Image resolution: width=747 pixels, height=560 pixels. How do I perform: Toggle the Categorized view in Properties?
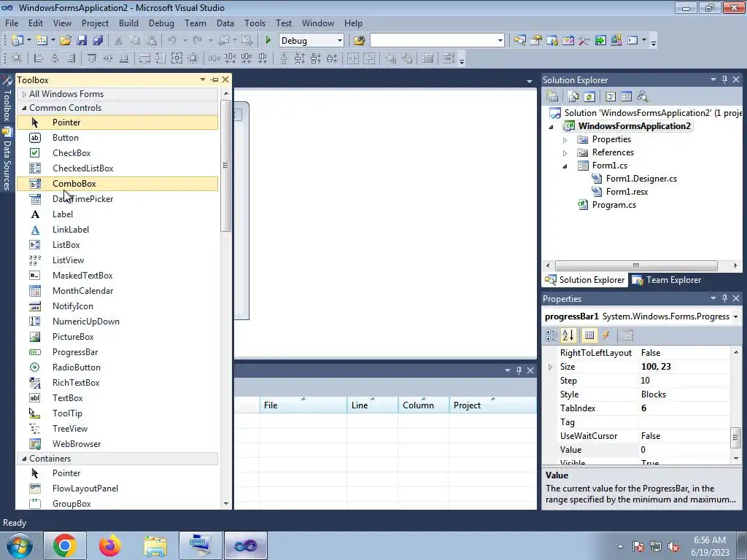pos(551,335)
